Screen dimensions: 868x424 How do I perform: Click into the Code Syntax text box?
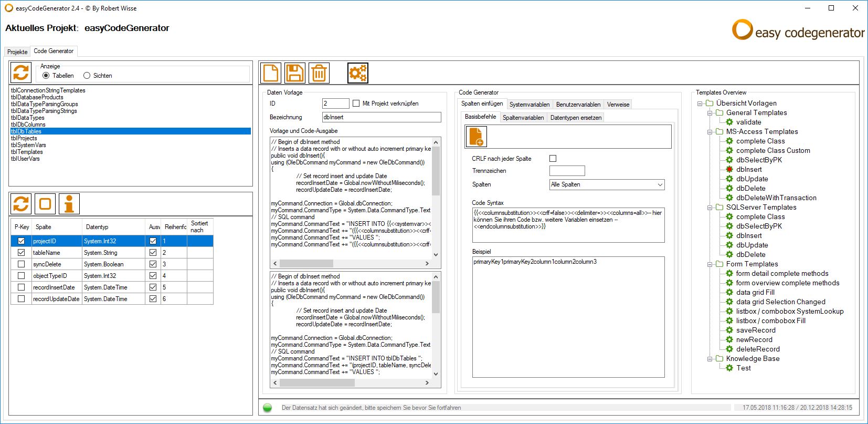tap(568, 225)
